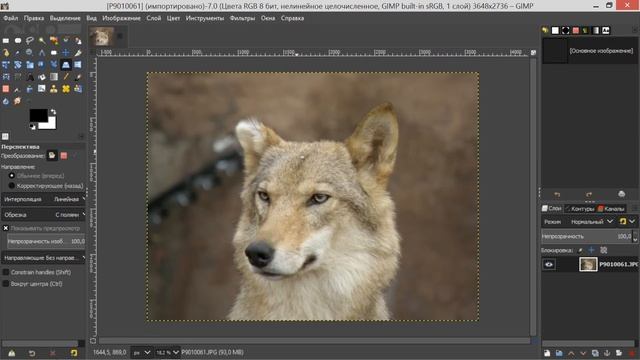
Task: Toggle lock pixels brush icon
Action: coord(580,250)
